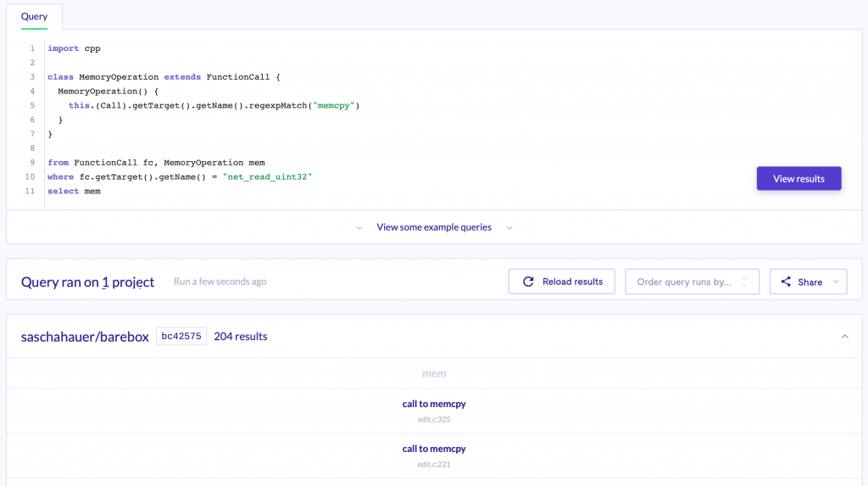This screenshot has width=868, height=486.
Task: Expand the Share dropdown arrow
Action: 836,282
